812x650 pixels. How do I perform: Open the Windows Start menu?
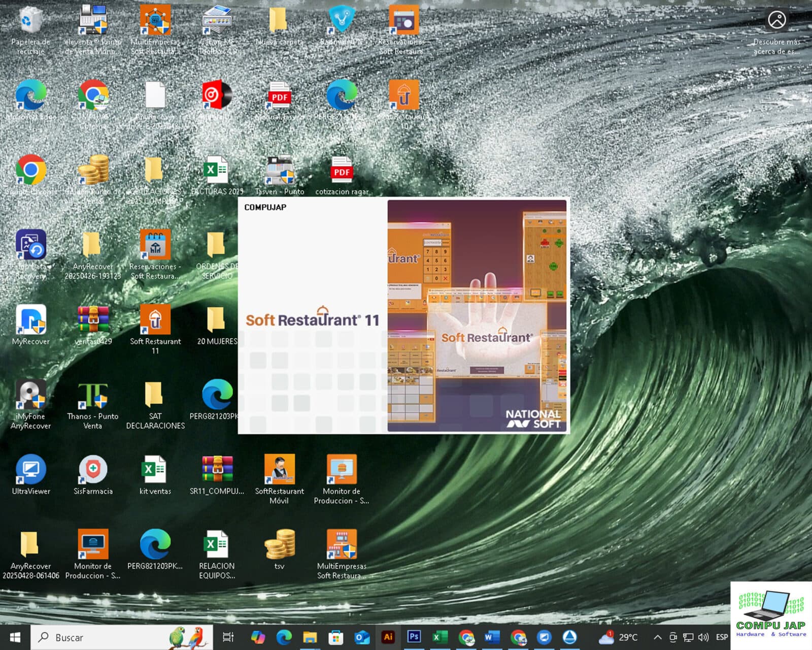click(x=15, y=637)
